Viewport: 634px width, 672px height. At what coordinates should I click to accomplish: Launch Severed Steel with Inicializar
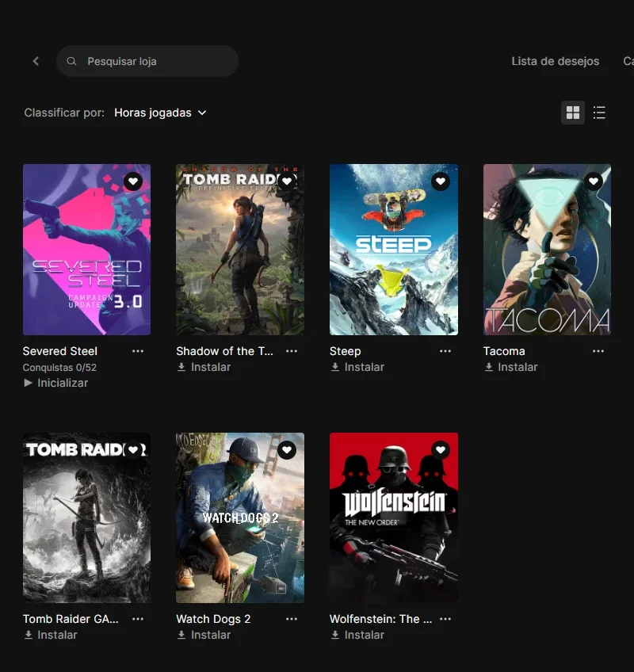point(55,383)
